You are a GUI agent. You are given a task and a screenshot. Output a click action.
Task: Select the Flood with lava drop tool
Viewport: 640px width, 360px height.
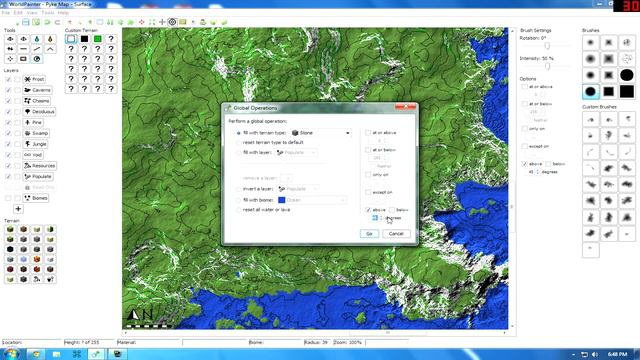point(50,39)
